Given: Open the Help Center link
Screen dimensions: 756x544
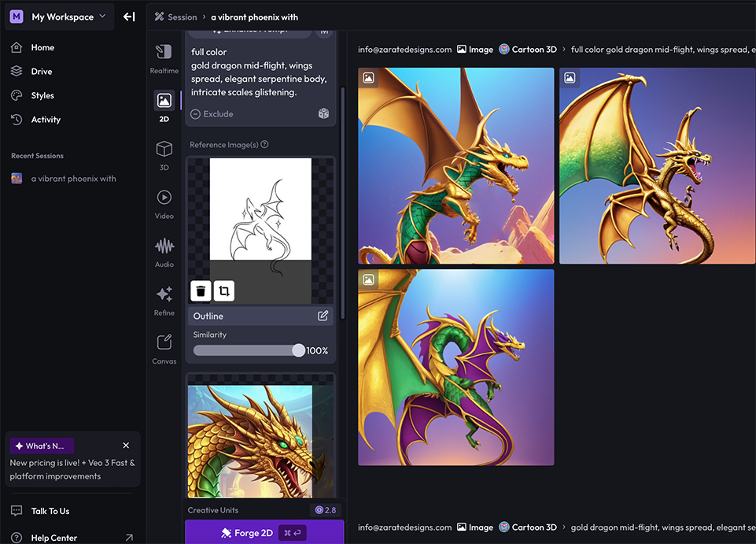Looking at the screenshot, I should (53, 538).
